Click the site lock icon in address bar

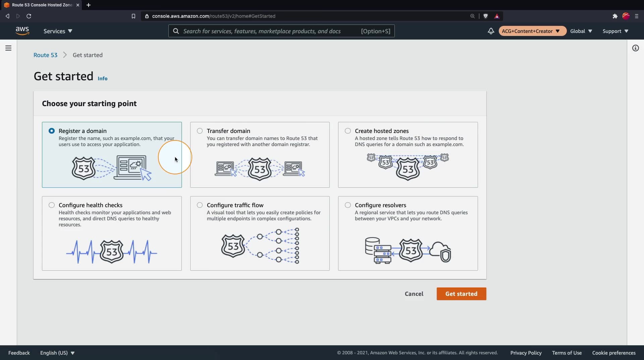point(147,16)
